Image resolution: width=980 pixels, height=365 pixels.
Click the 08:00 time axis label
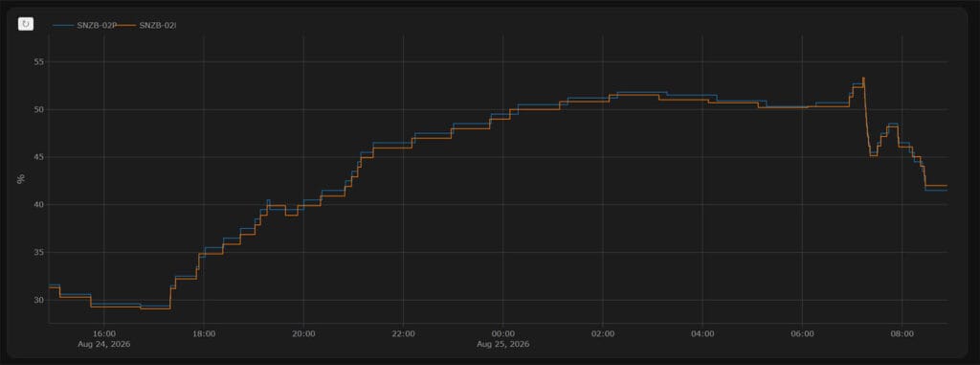pos(902,333)
